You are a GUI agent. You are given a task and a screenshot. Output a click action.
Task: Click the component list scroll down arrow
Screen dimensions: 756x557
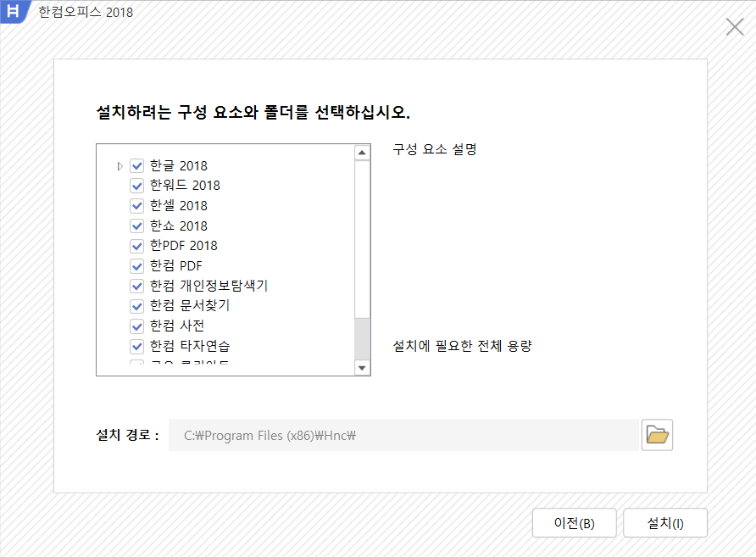[362, 368]
